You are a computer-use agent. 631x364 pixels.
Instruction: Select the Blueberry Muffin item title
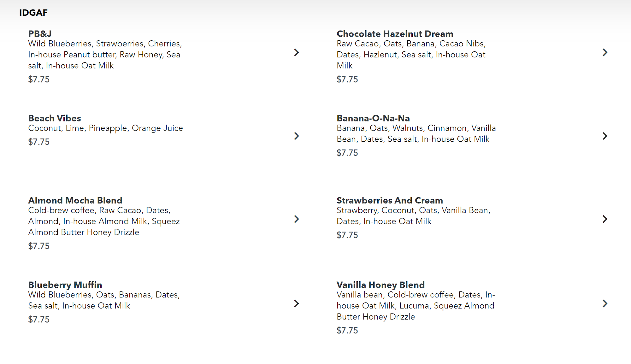click(65, 285)
